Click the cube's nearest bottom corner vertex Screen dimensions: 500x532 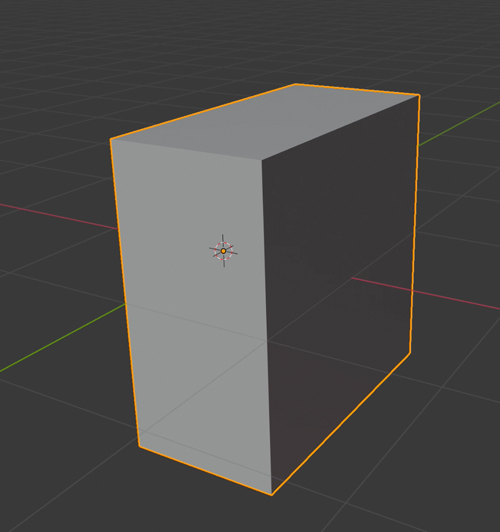coord(272,495)
